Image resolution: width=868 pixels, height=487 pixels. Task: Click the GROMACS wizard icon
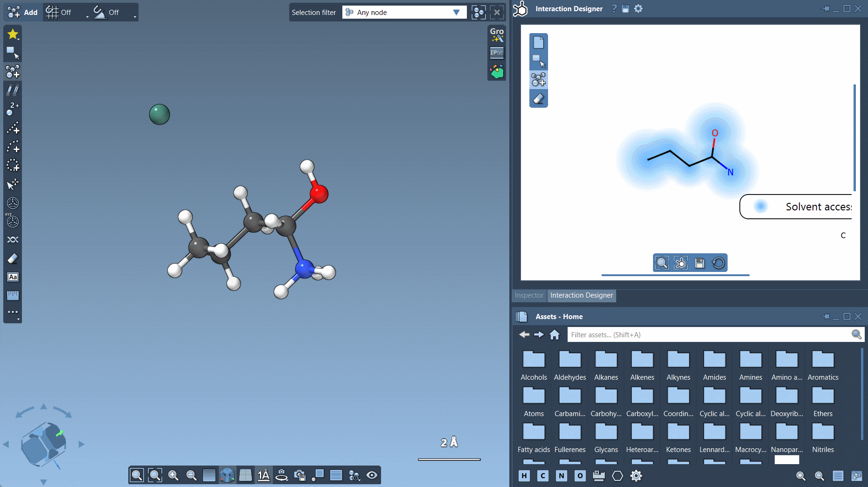click(x=497, y=35)
